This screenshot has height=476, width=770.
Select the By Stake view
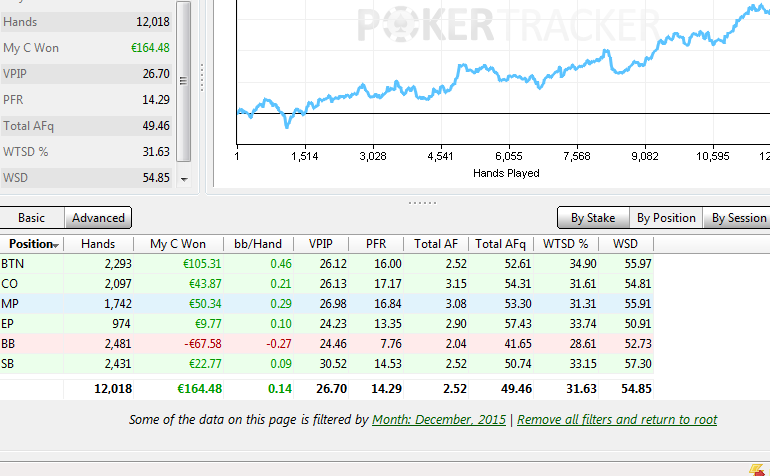593,218
